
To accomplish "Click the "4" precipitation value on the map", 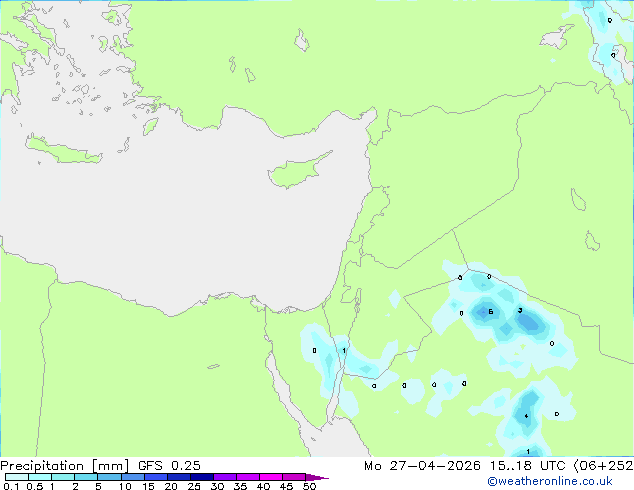I will 526,416.
